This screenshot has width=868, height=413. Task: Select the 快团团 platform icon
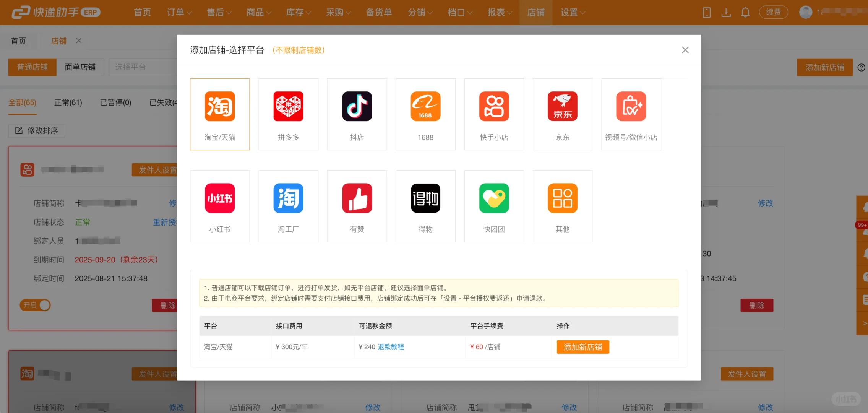pos(494,206)
